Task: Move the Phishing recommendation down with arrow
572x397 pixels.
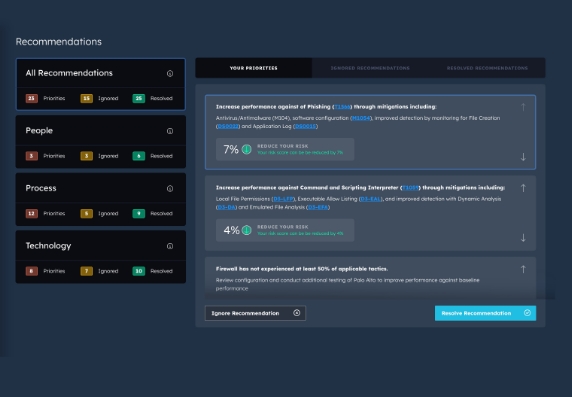Action: click(523, 157)
